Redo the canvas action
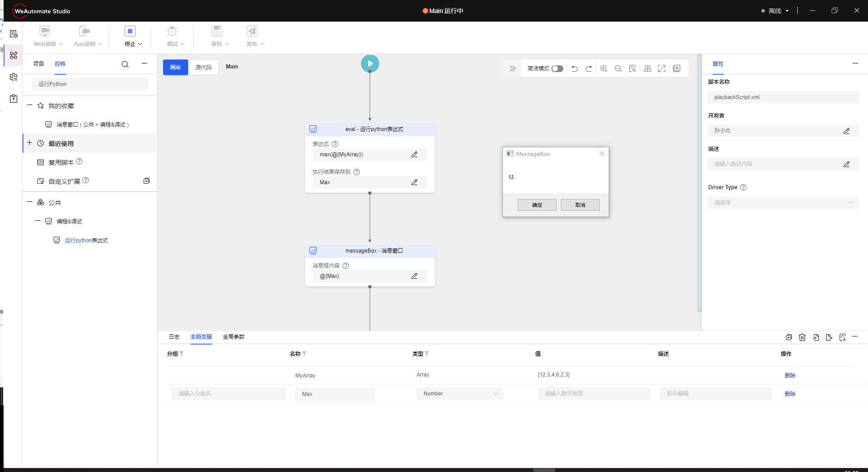 click(589, 68)
